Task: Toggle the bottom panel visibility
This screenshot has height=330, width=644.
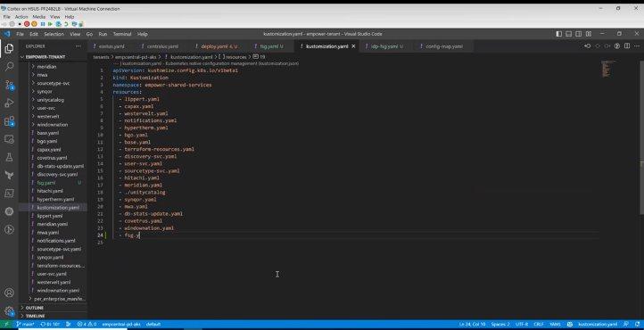Action: (x=569, y=34)
